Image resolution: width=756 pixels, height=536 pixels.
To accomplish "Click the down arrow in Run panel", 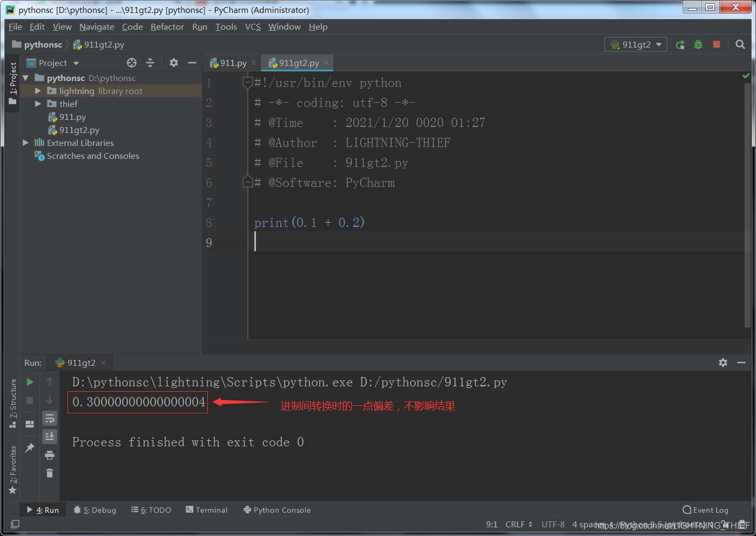I will tap(50, 400).
